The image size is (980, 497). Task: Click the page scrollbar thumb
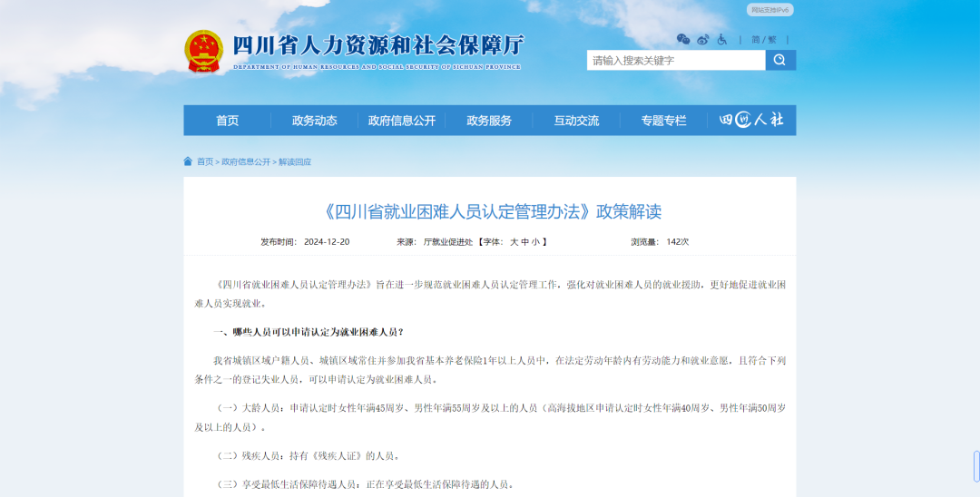pos(976,466)
